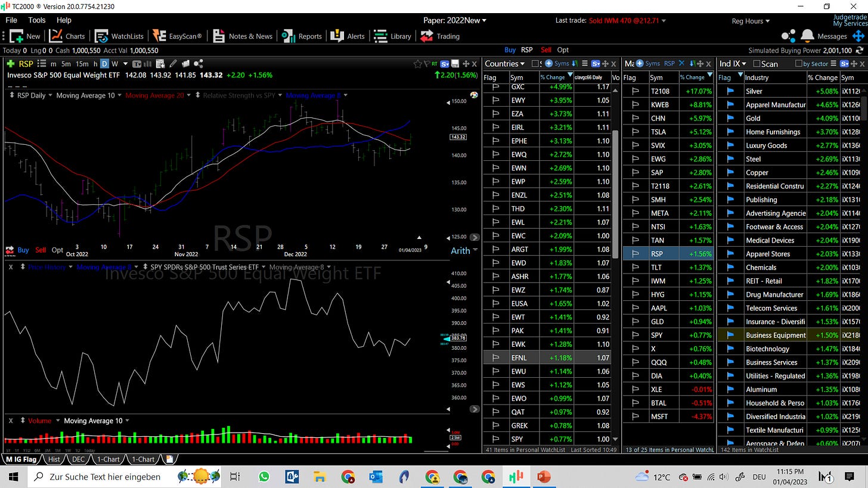This screenshot has width=868, height=488.
Task: Click the Alerts toolbar button
Action: 348,36
